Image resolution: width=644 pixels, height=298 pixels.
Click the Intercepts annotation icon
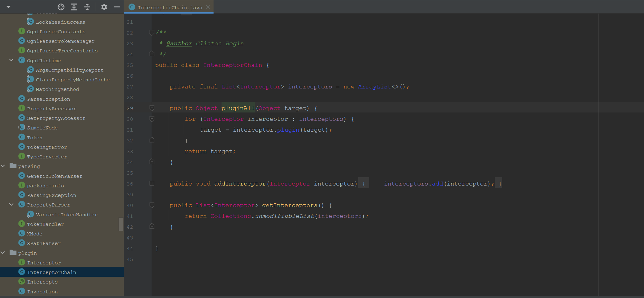[22, 281]
